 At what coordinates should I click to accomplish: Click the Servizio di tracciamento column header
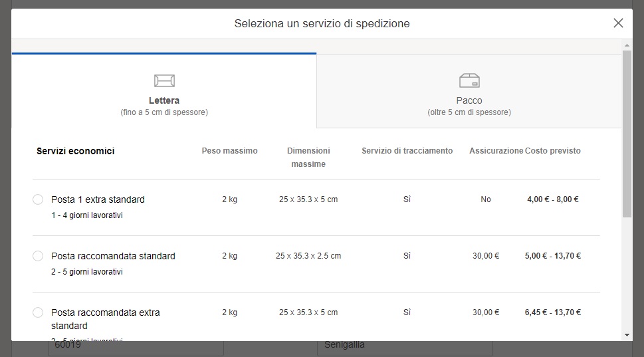(x=407, y=151)
